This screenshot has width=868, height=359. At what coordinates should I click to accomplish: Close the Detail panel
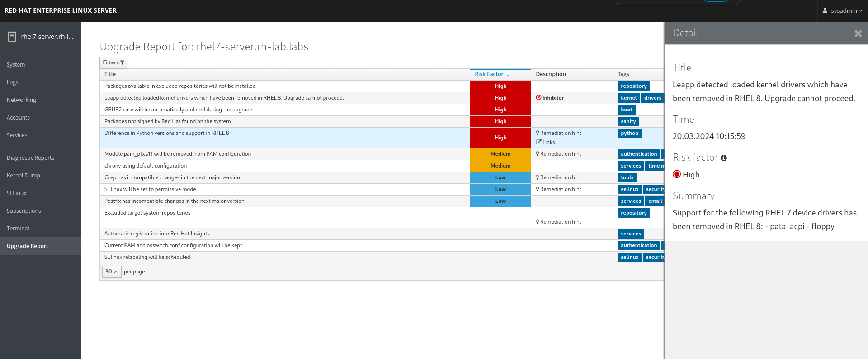click(x=858, y=34)
